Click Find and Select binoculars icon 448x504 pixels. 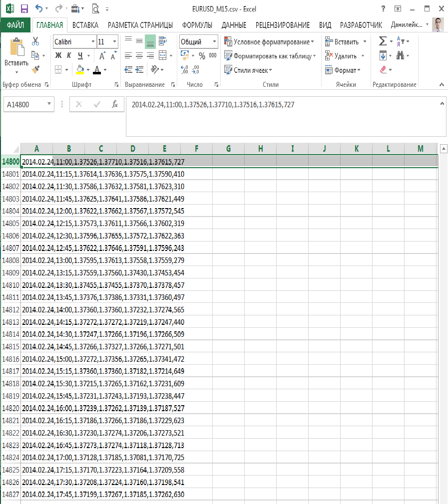[400, 55]
